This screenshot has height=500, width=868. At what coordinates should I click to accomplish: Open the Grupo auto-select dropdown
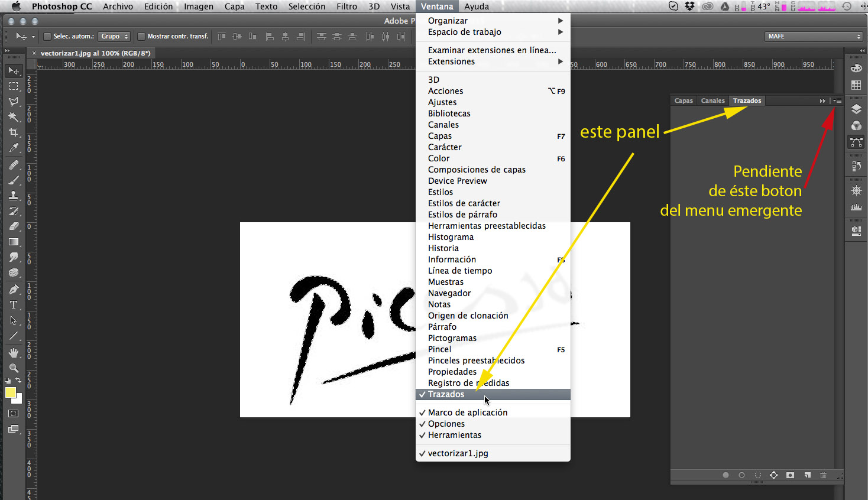pyautogui.click(x=114, y=37)
